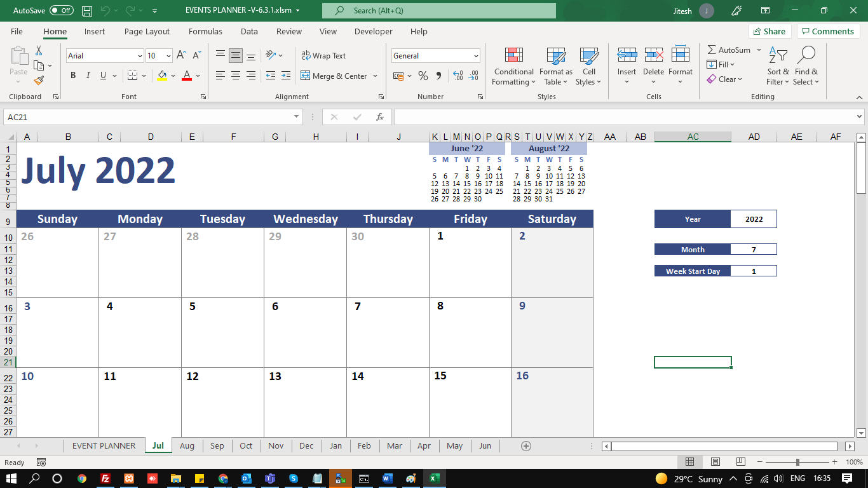Click the Share button
The height and width of the screenshot is (488, 868).
[769, 31]
